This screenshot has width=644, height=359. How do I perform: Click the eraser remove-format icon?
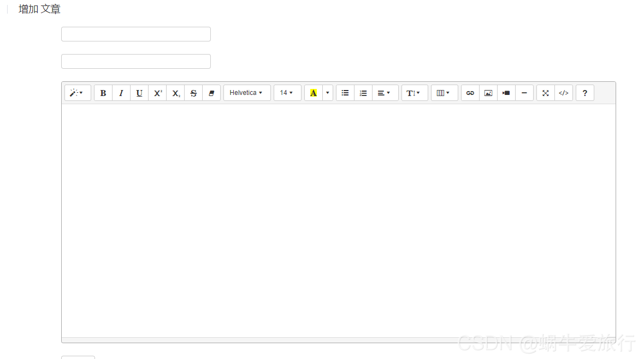click(x=211, y=93)
